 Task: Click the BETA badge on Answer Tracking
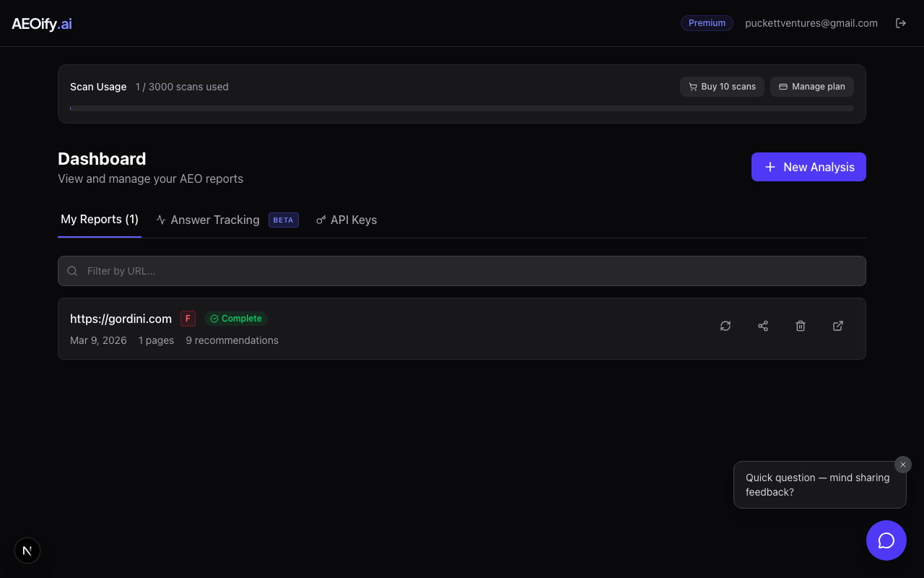283,220
